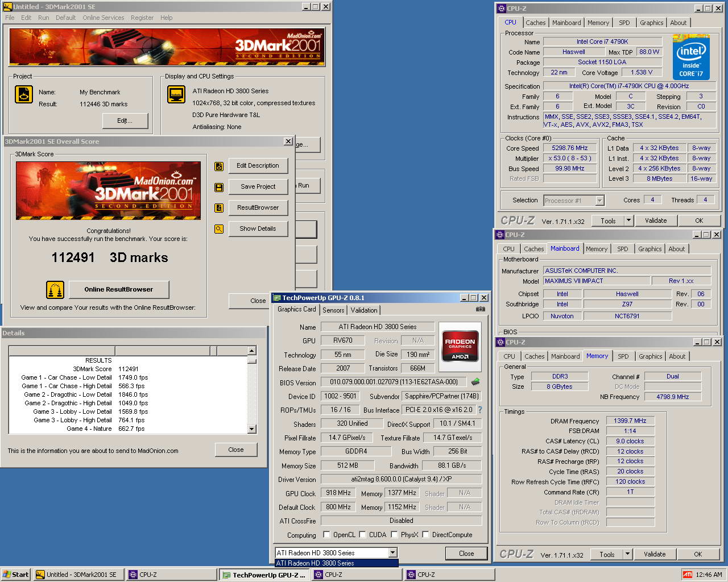728x582 pixels.
Task: Open the File menu in 3DMark
Action: click(10, 18)
